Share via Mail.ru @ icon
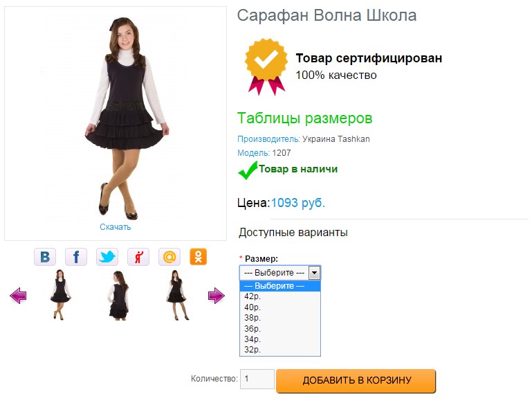This screenshot has height=412, width=532. (x=169, y=257)
